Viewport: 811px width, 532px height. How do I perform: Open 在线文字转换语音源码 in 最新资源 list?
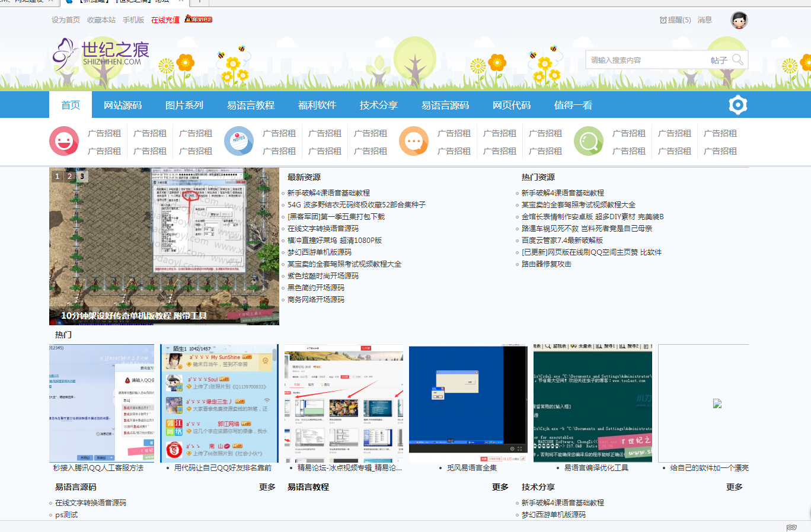pyautogui.click(x=323, y=228)
